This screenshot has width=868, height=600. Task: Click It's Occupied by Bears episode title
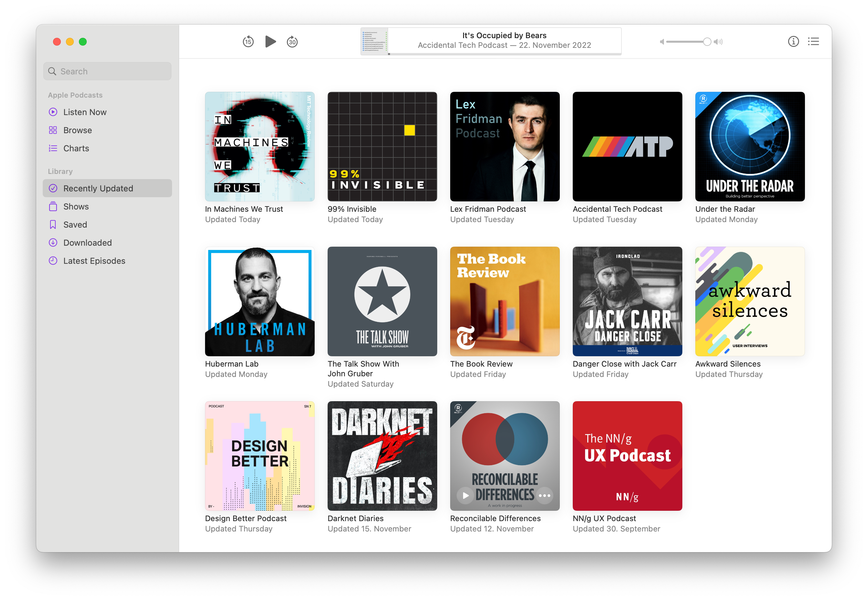[504, 35]
